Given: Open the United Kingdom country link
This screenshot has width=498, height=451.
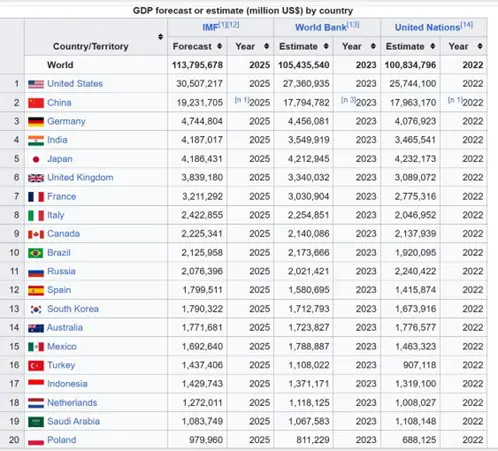Looking at the screenshot, I should (x=80, y=178).
